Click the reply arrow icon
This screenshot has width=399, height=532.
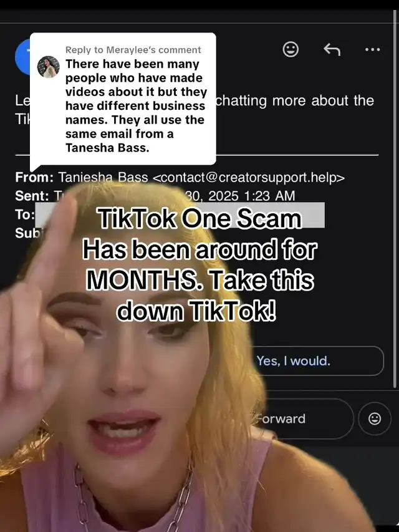click(332, 50)
